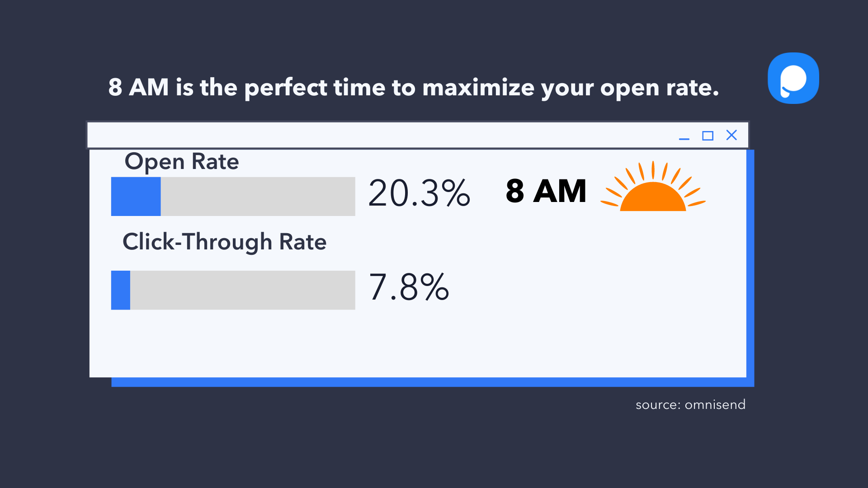Click the Omnisend chat bubble icon

click(x=793, y=79)
